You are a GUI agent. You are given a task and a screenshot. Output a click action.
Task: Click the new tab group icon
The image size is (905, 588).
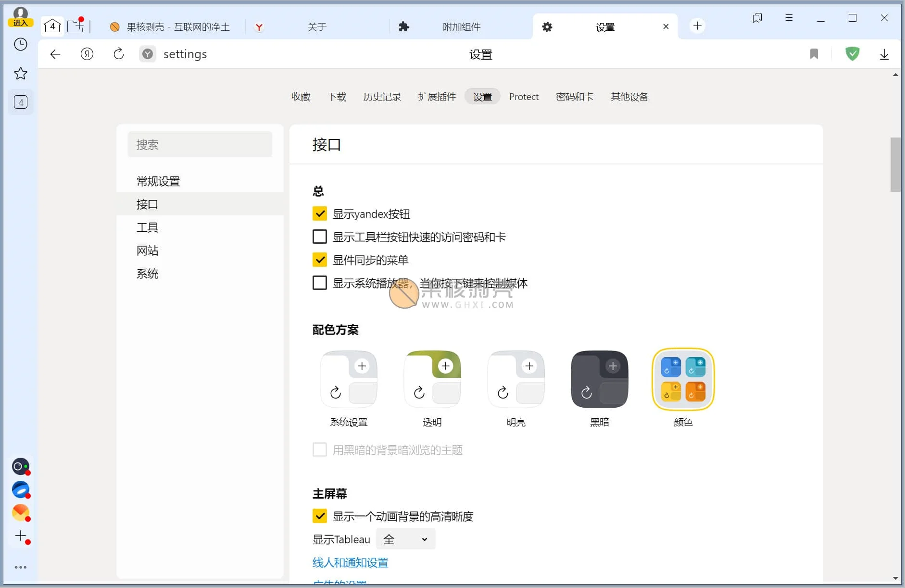[x=75, y=25]
